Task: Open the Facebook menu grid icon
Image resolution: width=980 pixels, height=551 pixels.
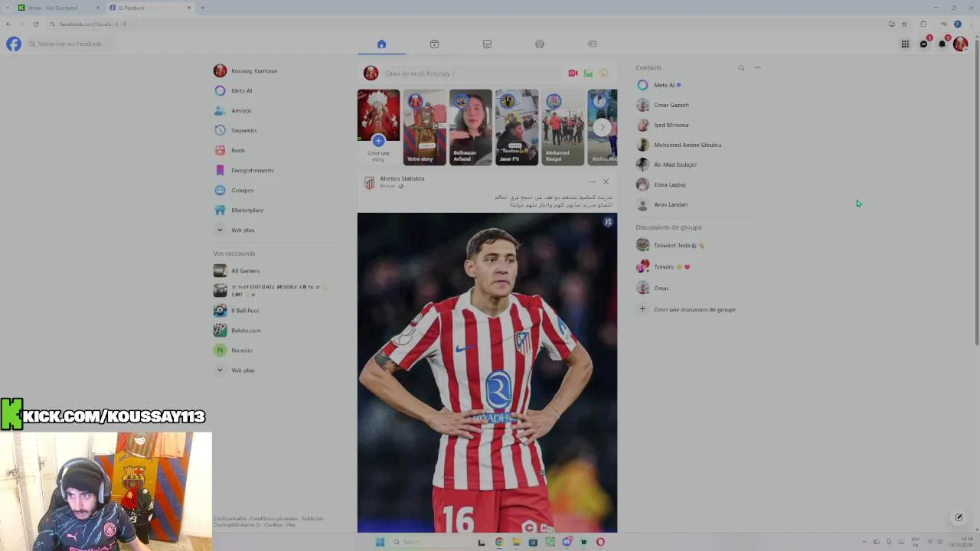Action: click(905, 44)
